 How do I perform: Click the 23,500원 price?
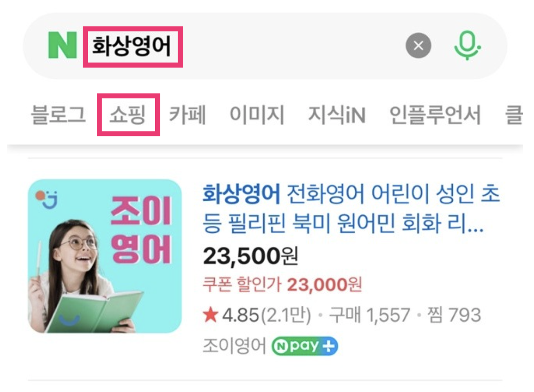(x=250, y=256)
